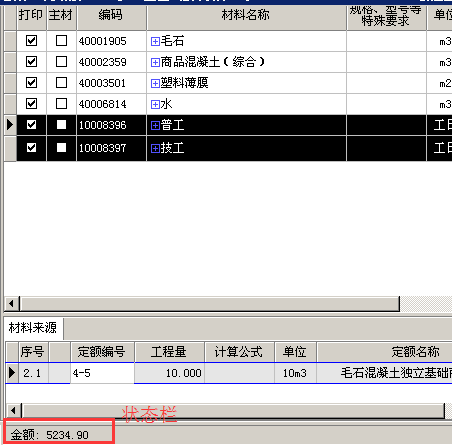Click left arrow of materials horizontal scrollbar
Image resolution: width=452 pixels, height=445 pixels.
tap(12, 304)
